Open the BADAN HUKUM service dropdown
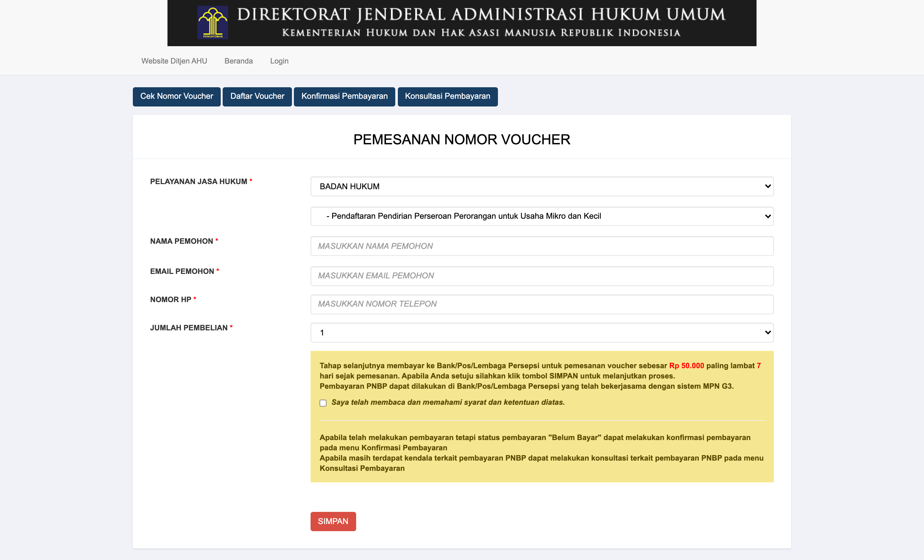The image size is (924, 560). pyautogui.click(x=542, y=186)
